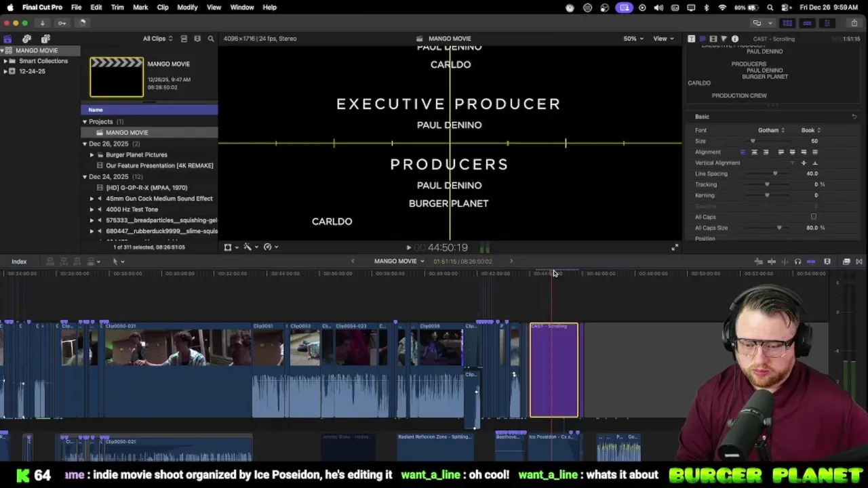
Task: Open the select tool arrow popup
Action: coord(118,262)
